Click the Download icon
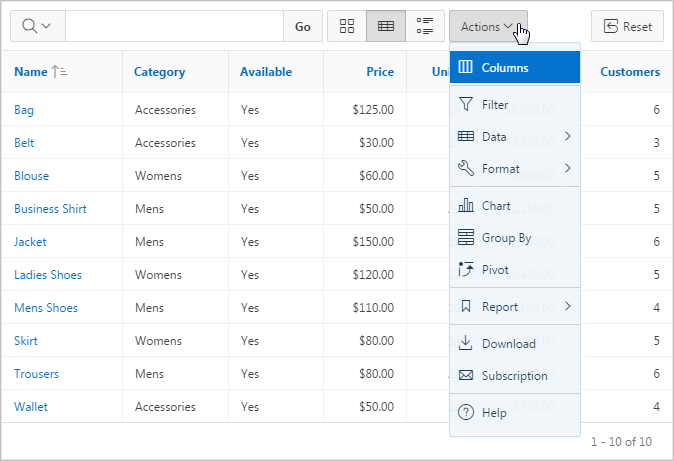Screen dimensions: 674x461 (465, 343)
